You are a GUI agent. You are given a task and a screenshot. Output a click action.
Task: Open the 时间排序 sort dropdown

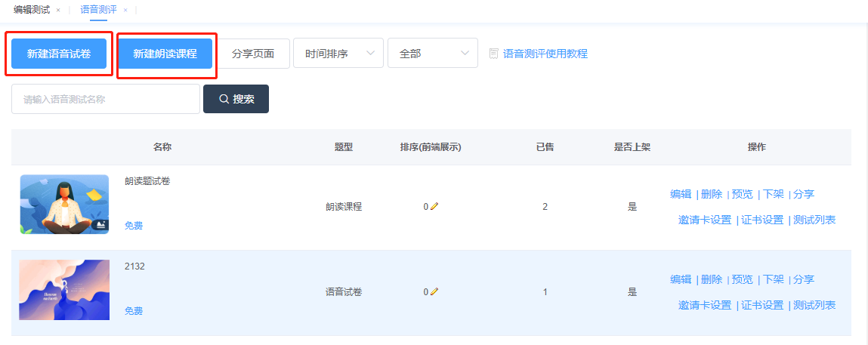pyautogui.click(x=338, y=54)
